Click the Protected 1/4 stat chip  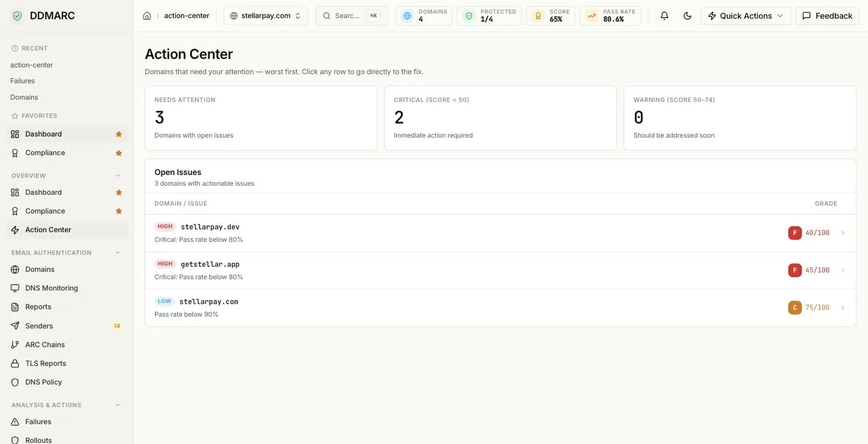[x=489, y=16]
